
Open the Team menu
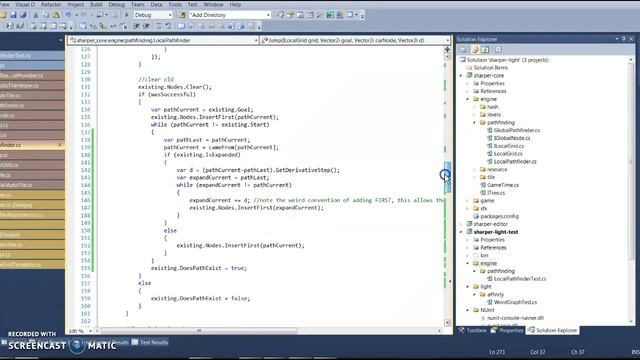138,4
